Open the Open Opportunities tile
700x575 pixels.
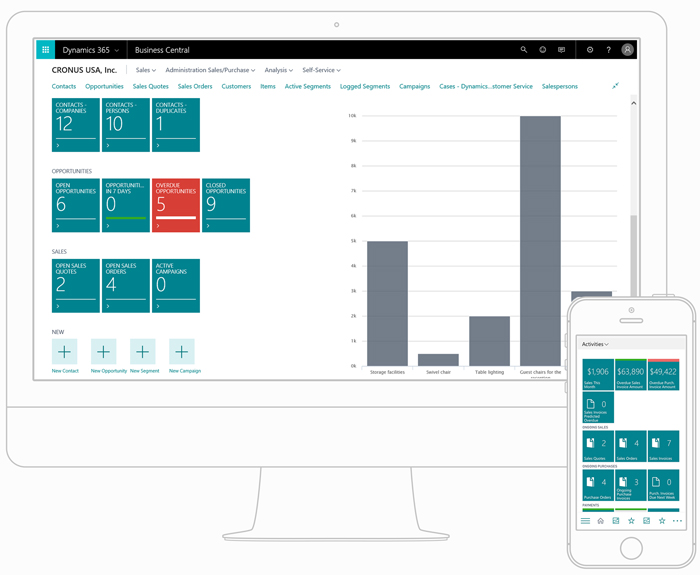(x=76, y=205)
